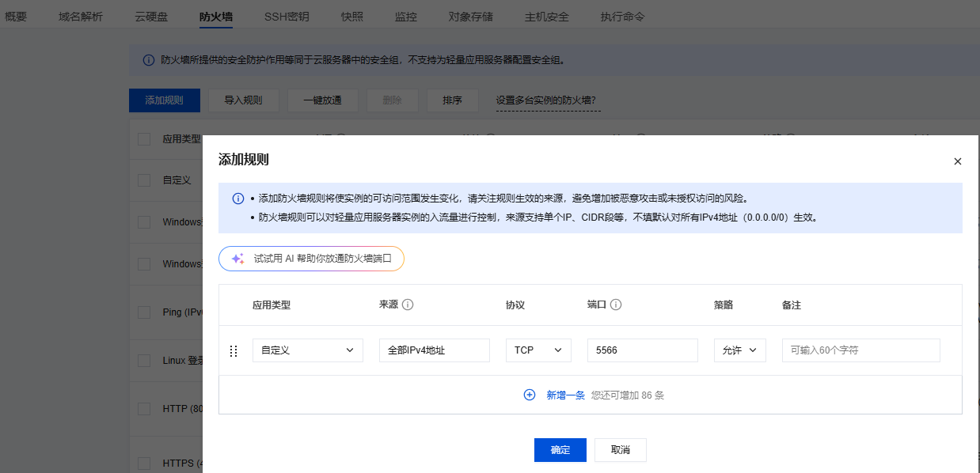Click the 排序 button
980x473 pixels.
[452, 100]
